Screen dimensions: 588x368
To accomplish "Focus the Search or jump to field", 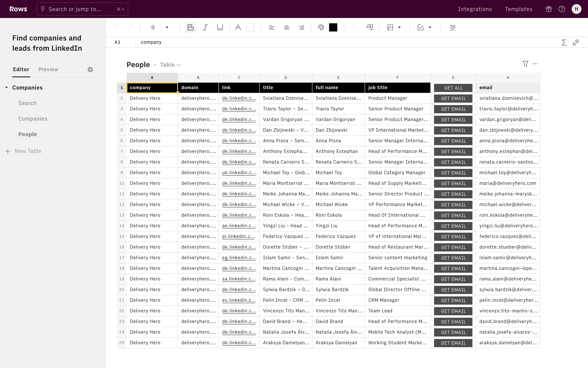I will pyautogui.click(x=82, y=9).
